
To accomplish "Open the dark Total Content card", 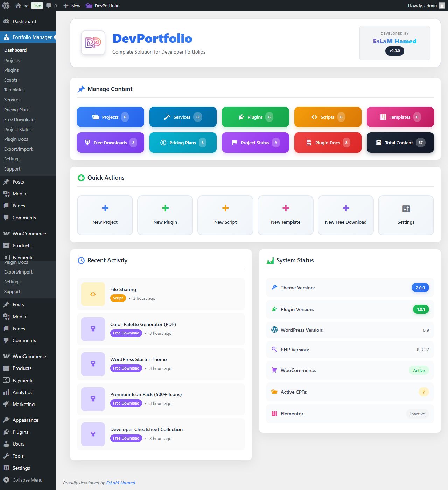I will tap(400, 143).
